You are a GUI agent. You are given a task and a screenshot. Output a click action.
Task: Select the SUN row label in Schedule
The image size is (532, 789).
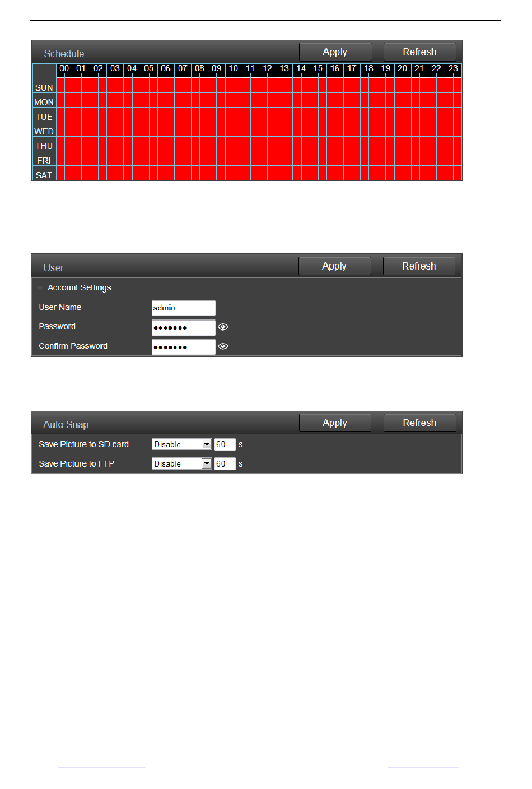tap(44, 88)
